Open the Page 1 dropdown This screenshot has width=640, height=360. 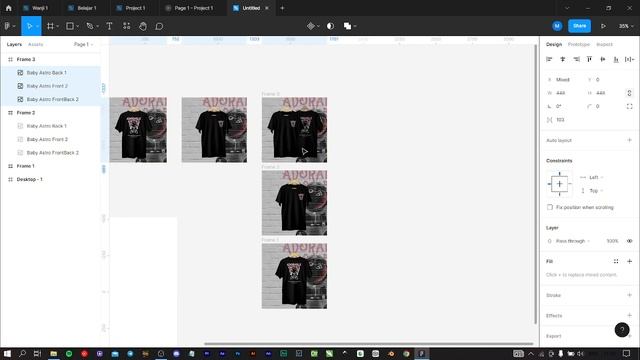(83, 44)
